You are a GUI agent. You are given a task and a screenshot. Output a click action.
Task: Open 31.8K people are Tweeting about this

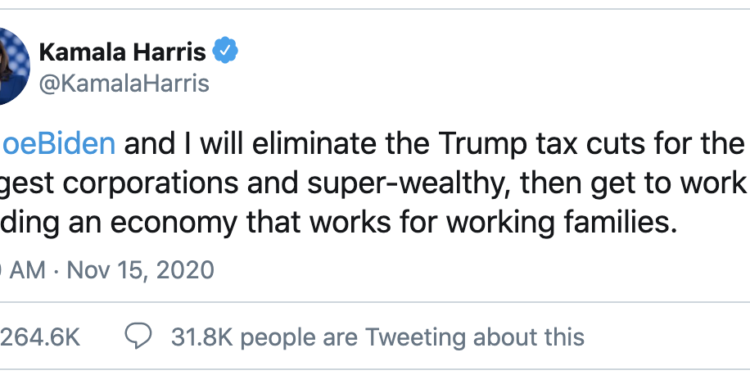[x=378, y=337]
